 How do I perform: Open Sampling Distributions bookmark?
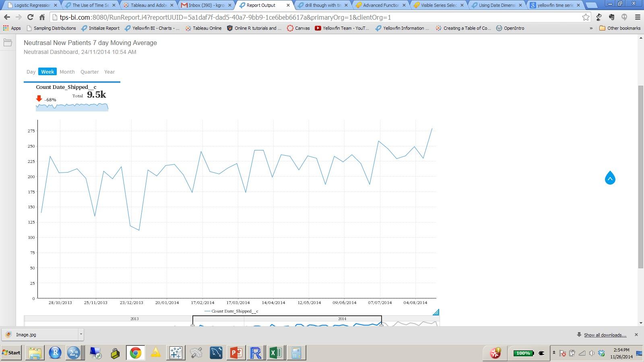[51, 28]
